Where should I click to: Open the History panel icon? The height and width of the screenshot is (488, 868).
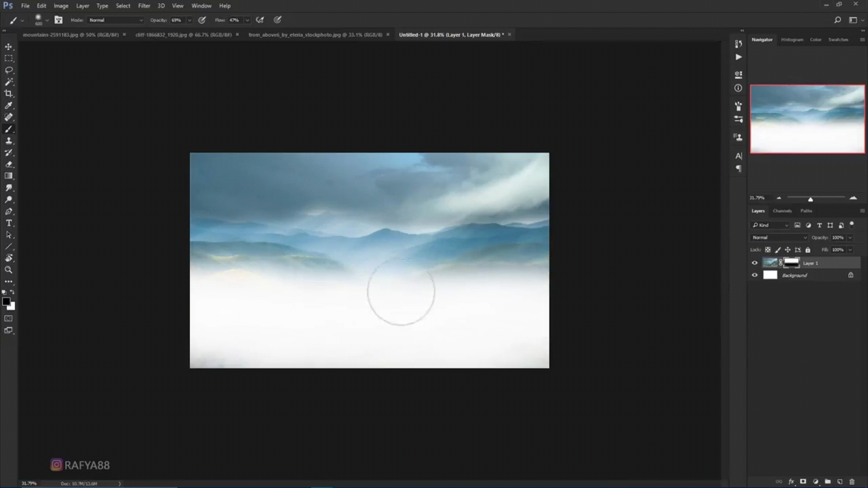click(738, 44)
